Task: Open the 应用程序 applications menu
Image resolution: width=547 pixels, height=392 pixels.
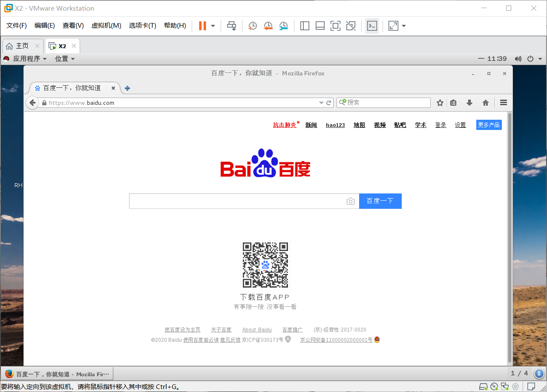Action: click(29, 59)
